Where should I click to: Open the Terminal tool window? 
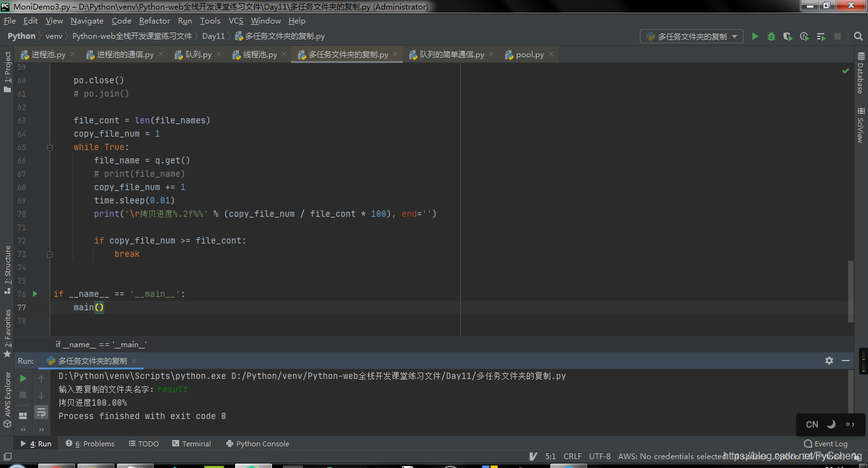click(191, 444)
